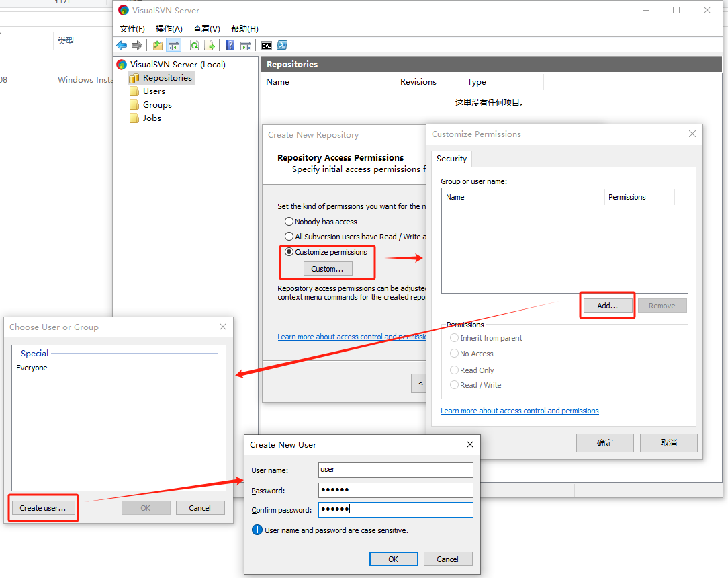Sort by Type column header
The width and height of the screenshot is (728, 578).
click(503, 82)
